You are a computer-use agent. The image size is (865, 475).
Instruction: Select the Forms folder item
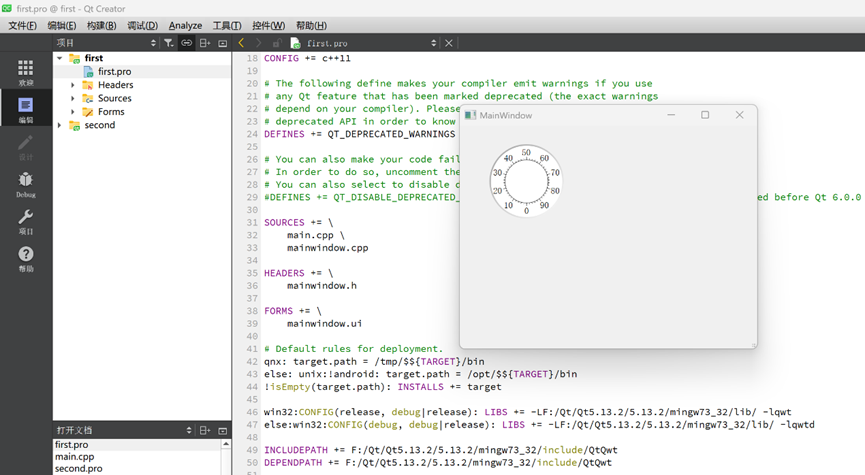[x=111, y=111]
